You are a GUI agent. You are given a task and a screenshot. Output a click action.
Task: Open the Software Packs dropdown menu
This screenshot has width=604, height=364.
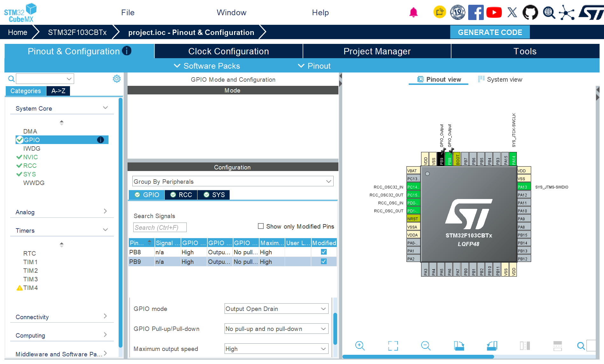tap(207, 66)
